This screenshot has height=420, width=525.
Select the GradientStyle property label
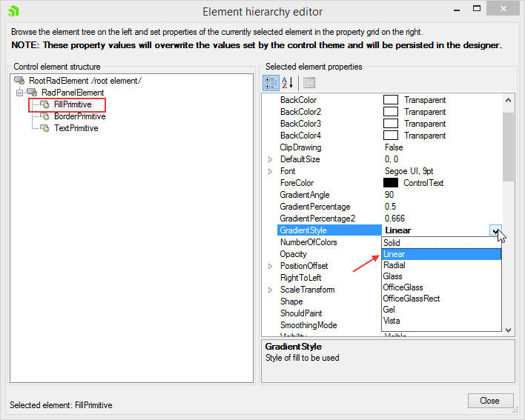click(x=329, y=230)
